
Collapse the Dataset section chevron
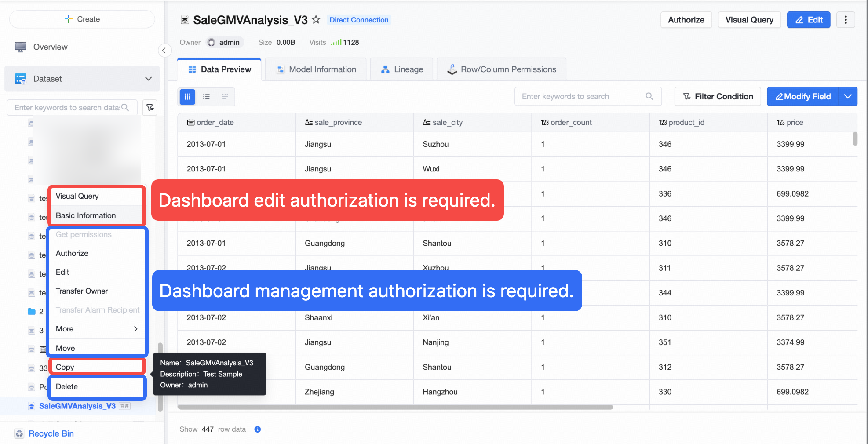pos(149,79)
